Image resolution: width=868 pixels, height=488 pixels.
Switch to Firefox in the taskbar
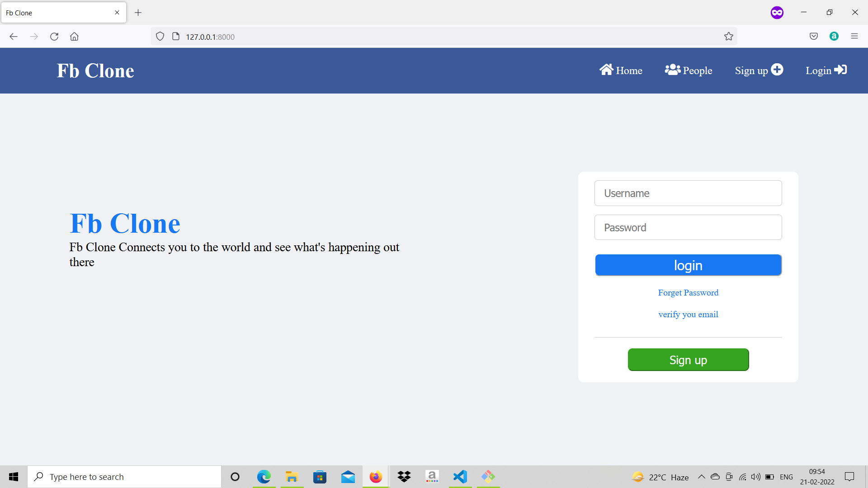point(376,477)
